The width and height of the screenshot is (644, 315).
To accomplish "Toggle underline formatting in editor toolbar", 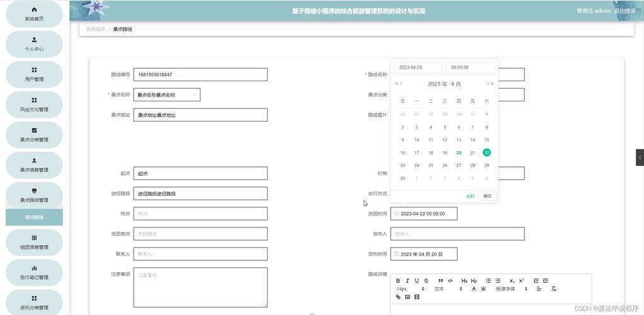I will (x=417, y=281).
